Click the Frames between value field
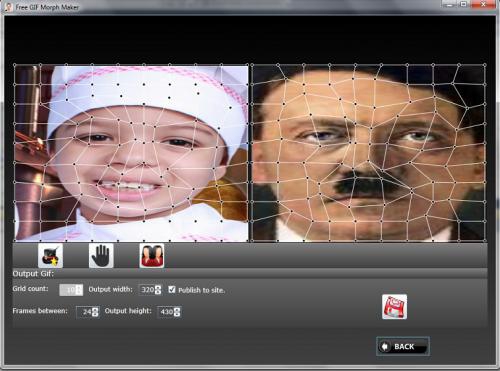Image resolution: width=500 pixels, height=371 pixels. (x=84, y=312)
